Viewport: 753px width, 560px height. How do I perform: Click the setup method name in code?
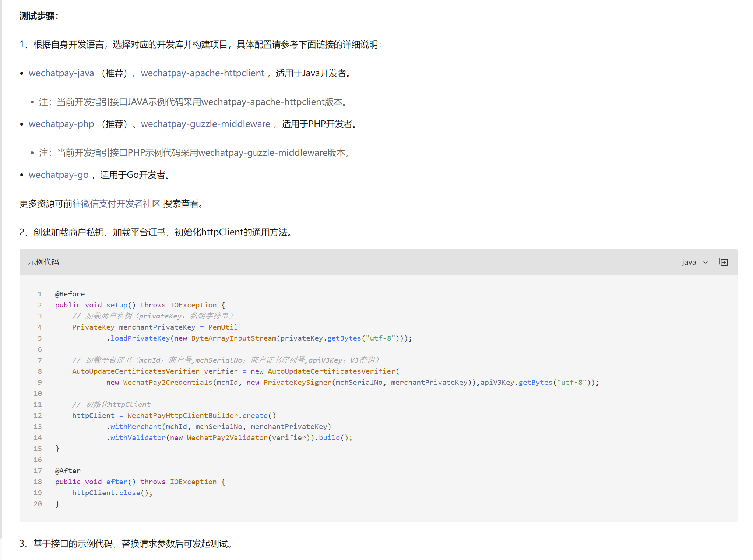click(117, 305)
